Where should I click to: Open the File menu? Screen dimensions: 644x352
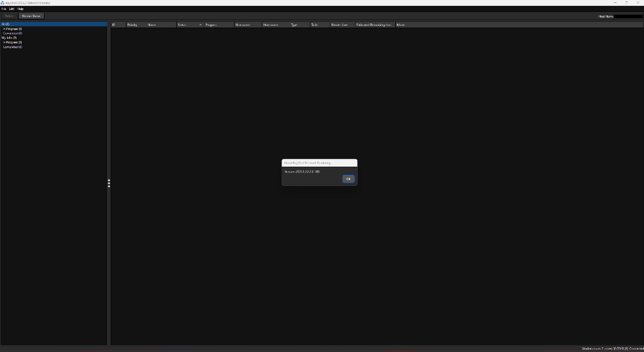[x=4, y=9]
